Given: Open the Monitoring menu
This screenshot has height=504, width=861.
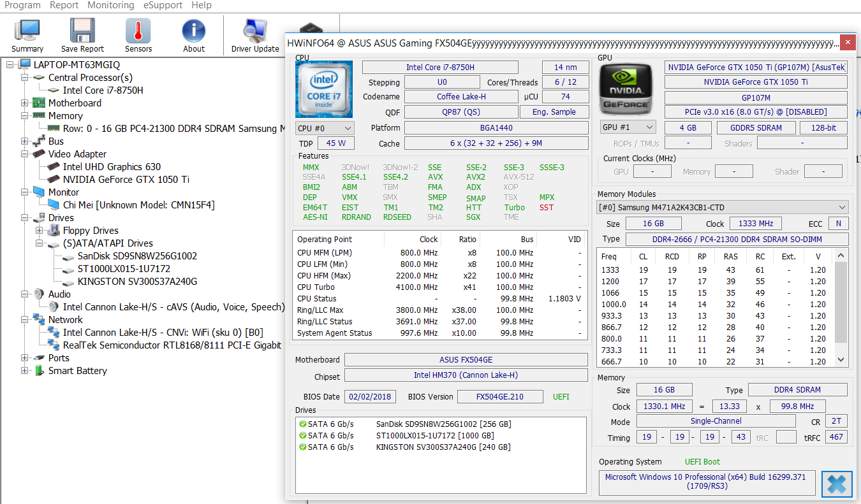Looking at the screenshot, I should [111, 5].
